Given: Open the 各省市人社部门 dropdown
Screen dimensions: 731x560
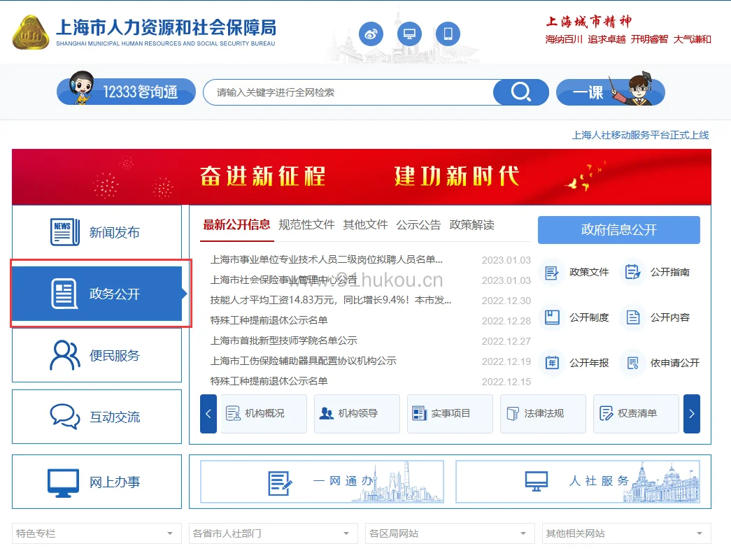Looking at the screenshot, I should [273, 533].
